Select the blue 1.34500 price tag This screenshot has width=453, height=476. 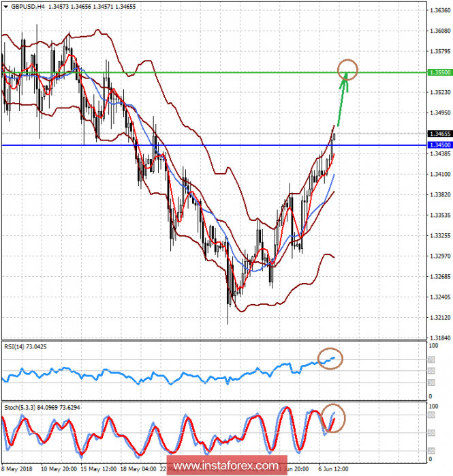pos(439,145)
